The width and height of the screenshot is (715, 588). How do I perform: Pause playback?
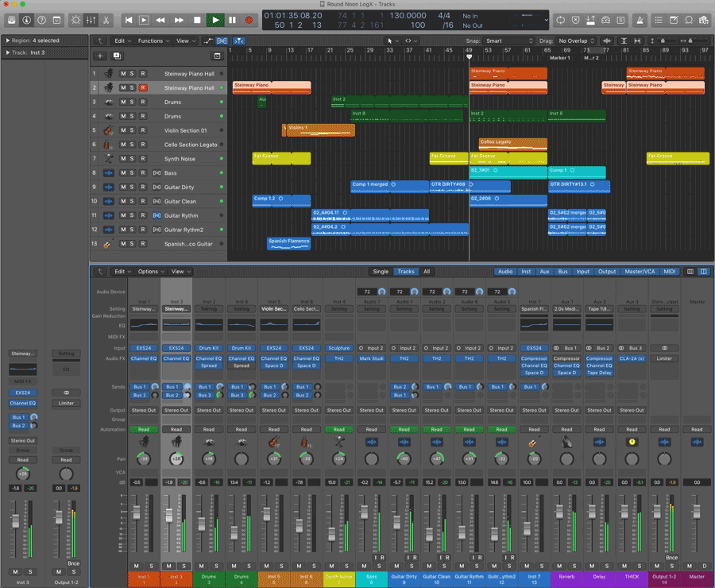pos(233,20)
